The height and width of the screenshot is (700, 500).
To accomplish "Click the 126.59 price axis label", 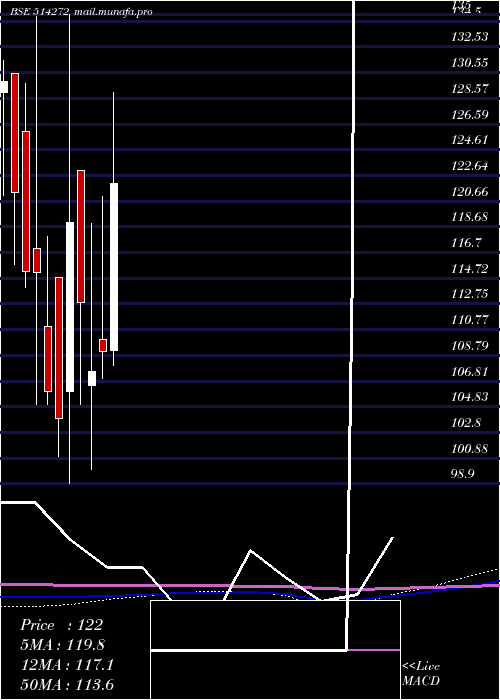I will coord(470,115).
